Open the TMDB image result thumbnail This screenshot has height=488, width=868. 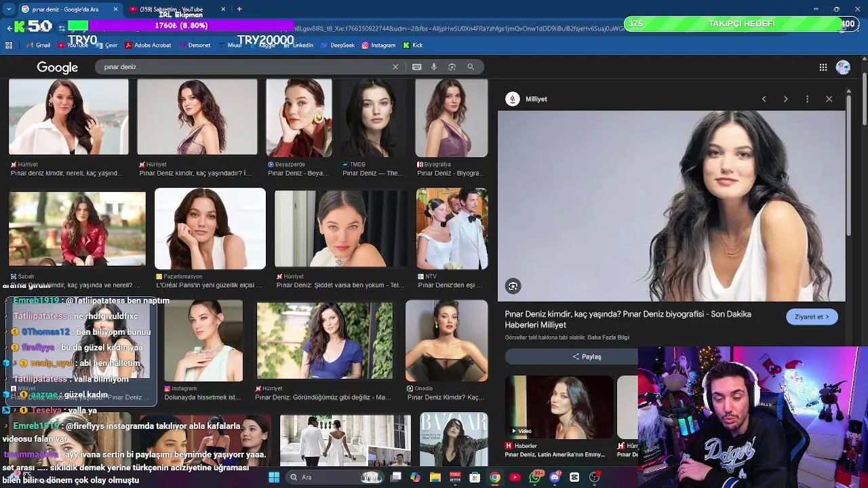[372, 118]
